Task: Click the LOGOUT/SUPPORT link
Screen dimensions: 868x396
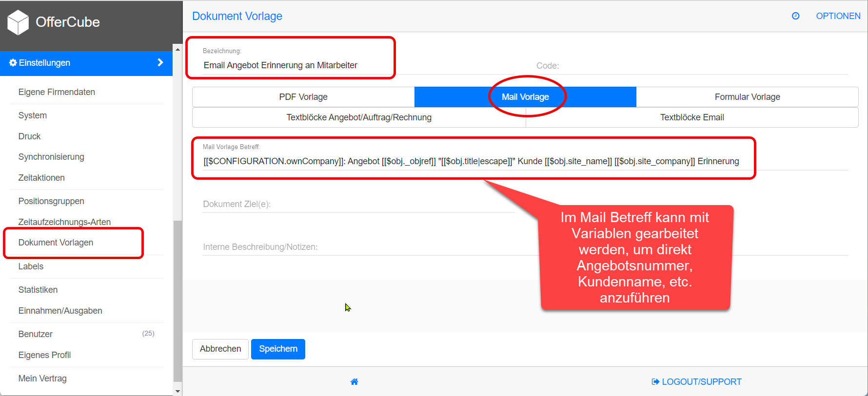Action: click(x=696, y=382)
